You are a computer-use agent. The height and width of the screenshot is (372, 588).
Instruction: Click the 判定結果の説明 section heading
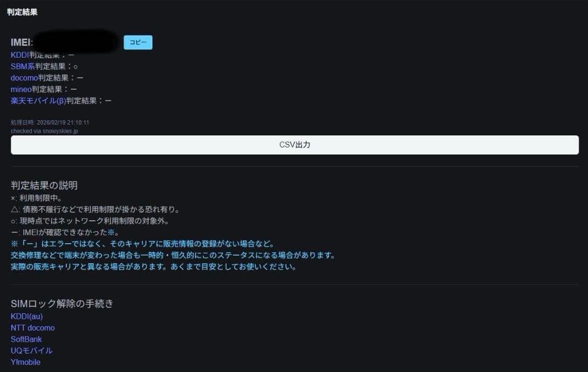[x=45, y=185]
